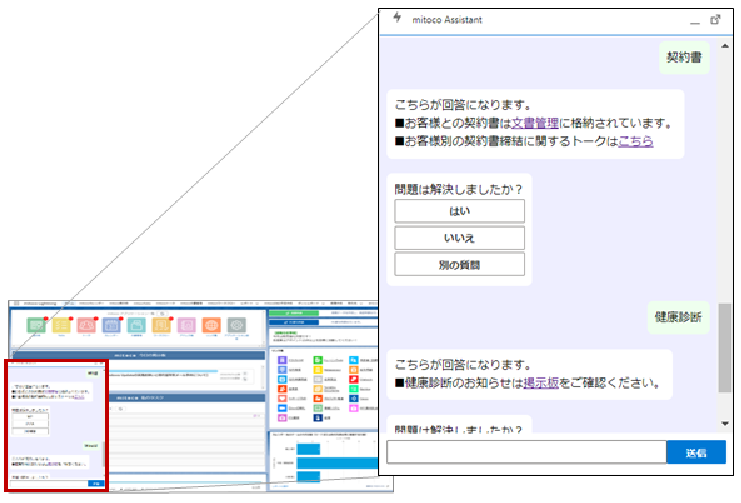The image size is (741, 503).
Task: Open the orange globe app icon in dashboard
Action: (x=211, y=325)
